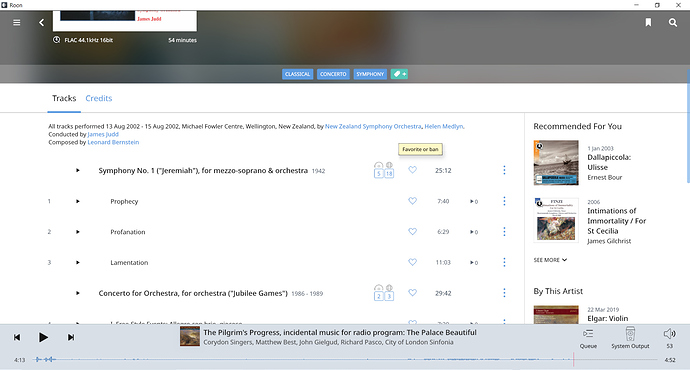Viewport: 690px width, 370px height.
Task: Click the signal path icon beside FLAC
Action: coord(56,40)
